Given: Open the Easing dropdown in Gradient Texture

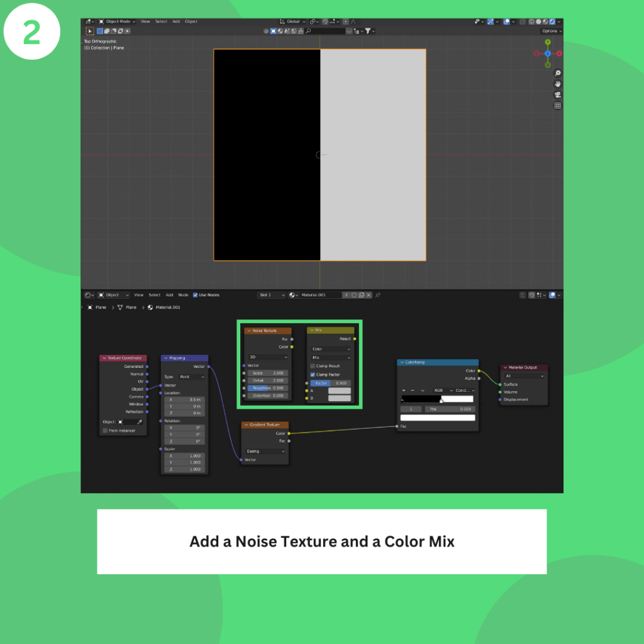Looking at the screenshot, I should coord(265,451).
